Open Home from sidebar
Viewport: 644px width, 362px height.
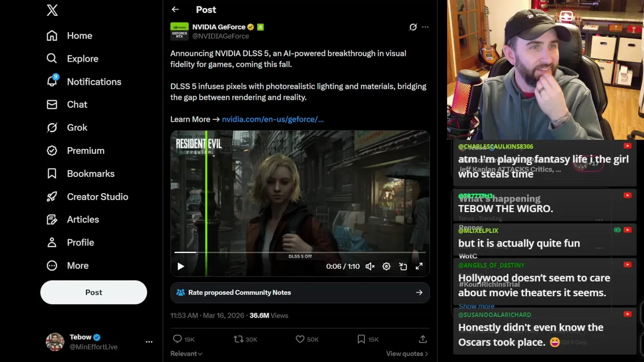point(69,36)
